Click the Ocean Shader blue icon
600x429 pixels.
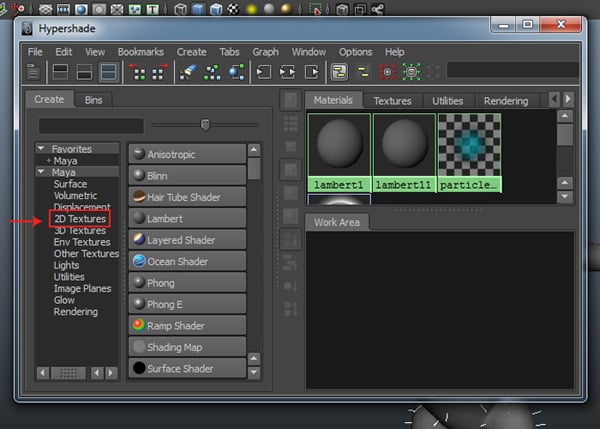139,261
